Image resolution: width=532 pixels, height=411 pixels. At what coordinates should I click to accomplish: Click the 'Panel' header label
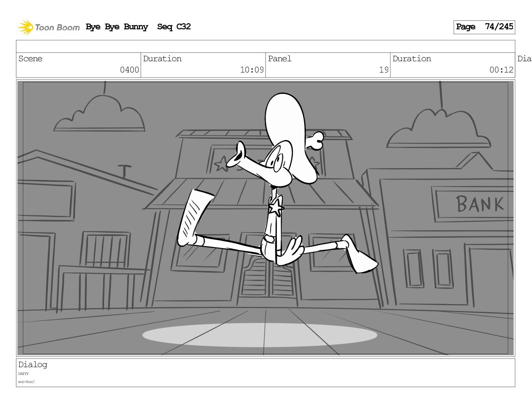click(280, 59)
